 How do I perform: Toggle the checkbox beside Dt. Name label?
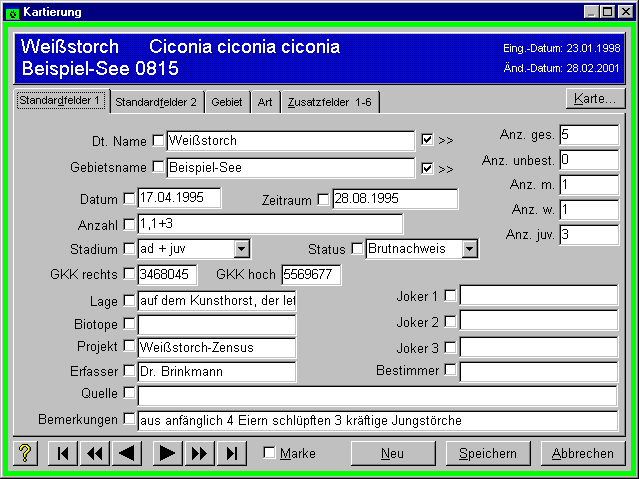[158, 140]
